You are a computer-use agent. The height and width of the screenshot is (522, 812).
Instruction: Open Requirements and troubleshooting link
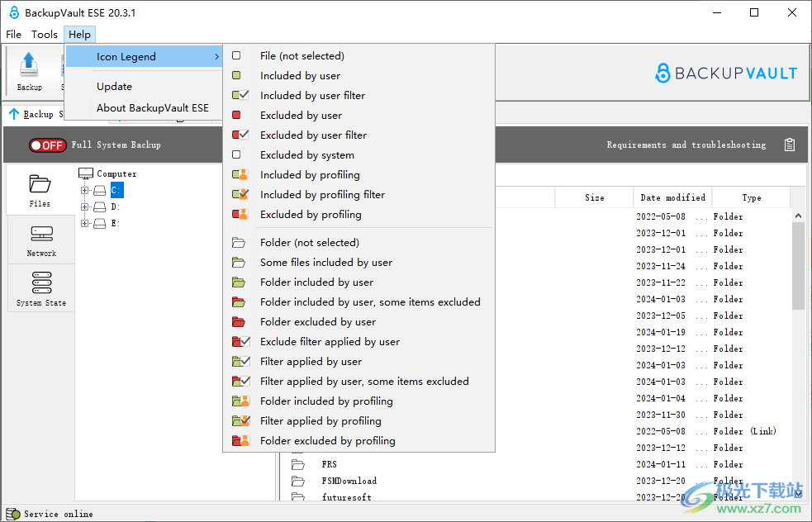(x=686, y=145)
